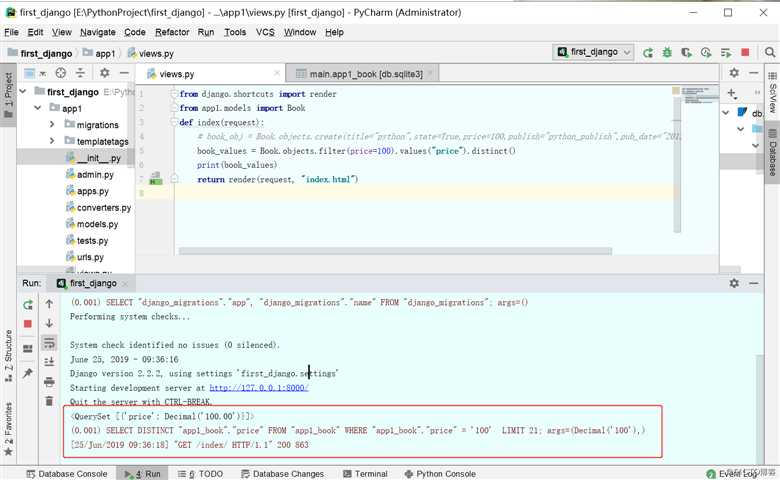This screenshot has width=780, height=480.
Task: Open the Refactor menu
Action: (x=172, y=32)
